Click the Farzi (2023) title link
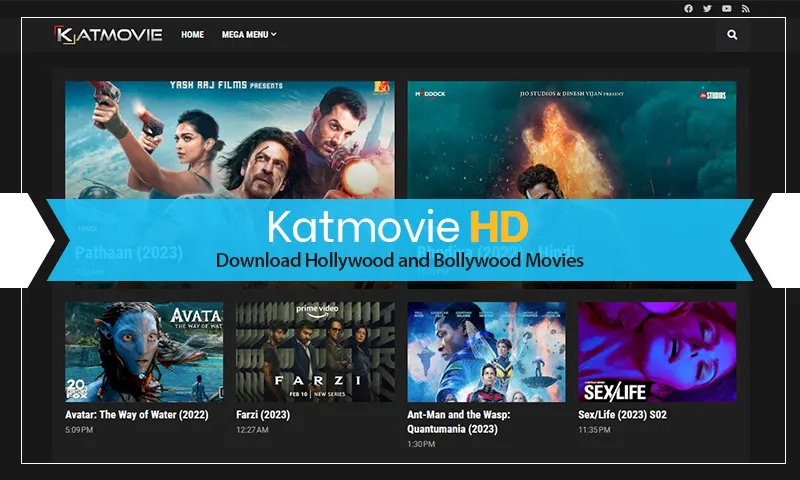Image resolution: width=800 pixels, height=480 pixels. pos(263,415)
